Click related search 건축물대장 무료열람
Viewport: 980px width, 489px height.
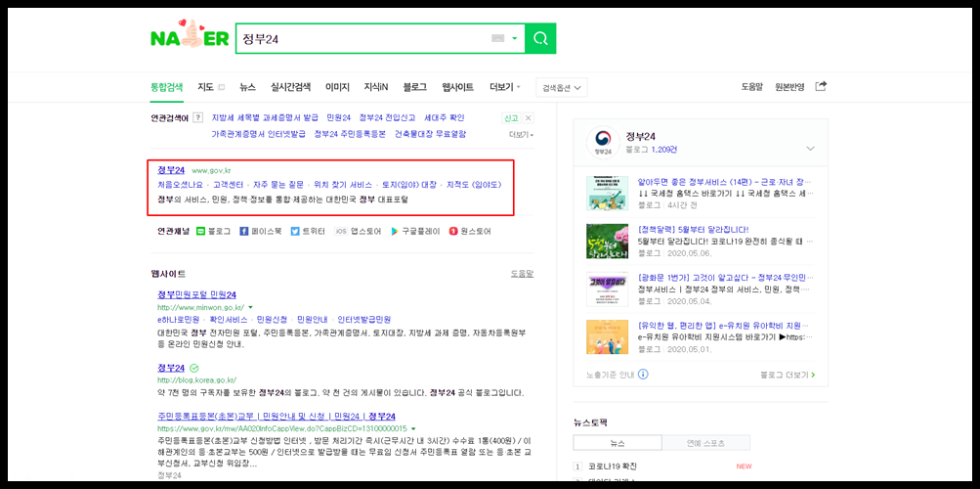[430, 134]
